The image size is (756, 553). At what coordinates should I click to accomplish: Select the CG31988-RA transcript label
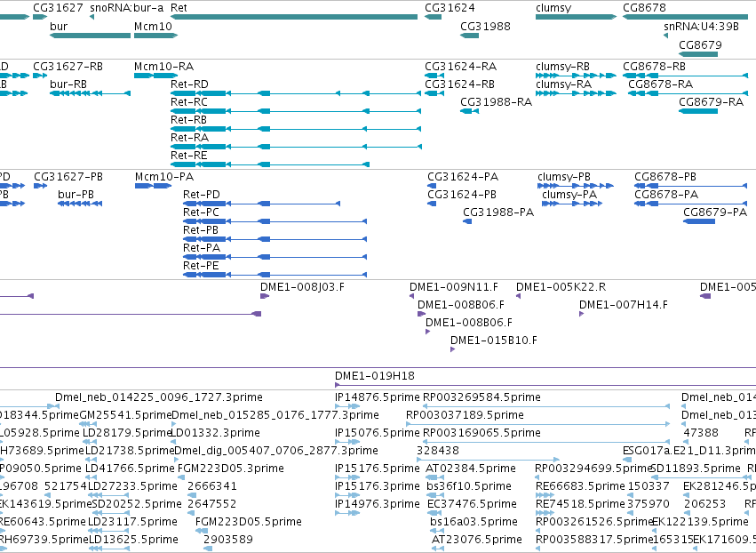[x=497, y=102]
